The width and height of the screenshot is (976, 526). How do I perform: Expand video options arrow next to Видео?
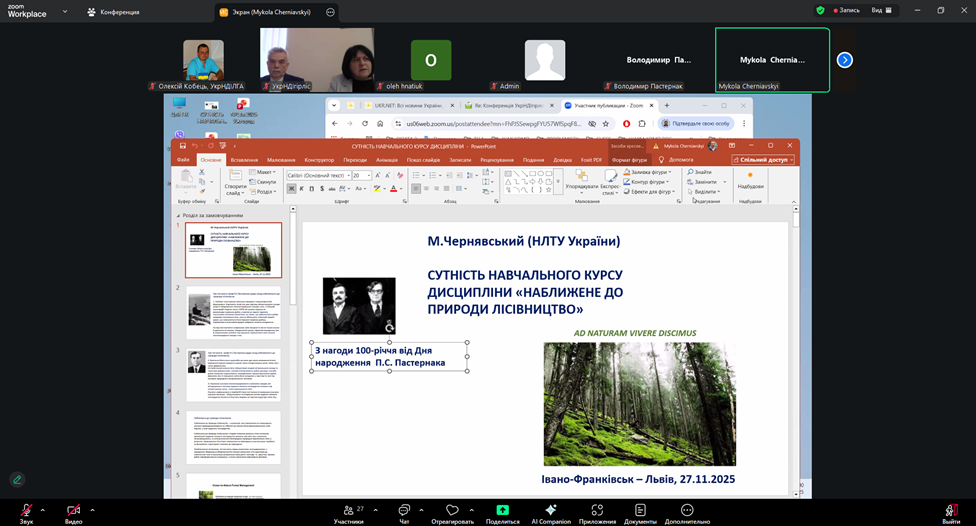[93, 509]
